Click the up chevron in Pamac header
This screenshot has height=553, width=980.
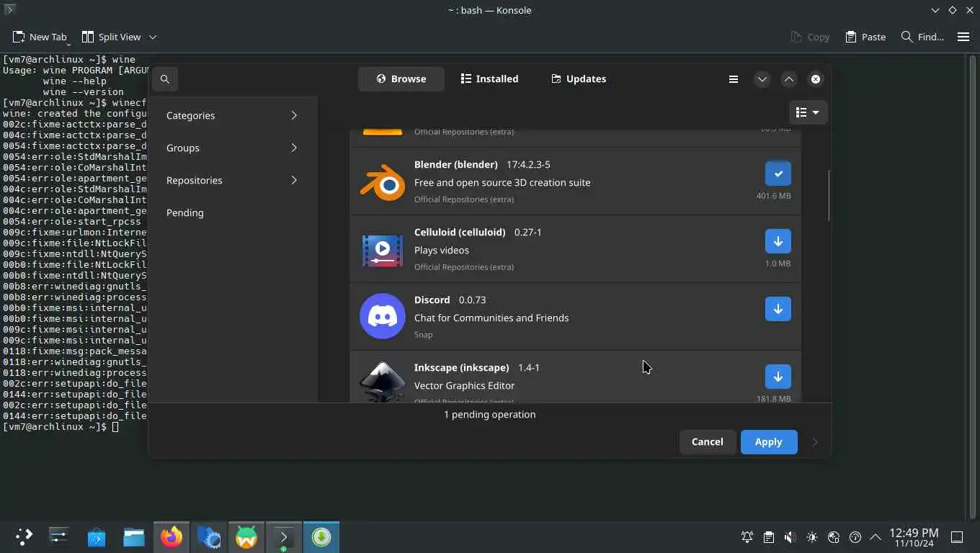tap(789, 79)
